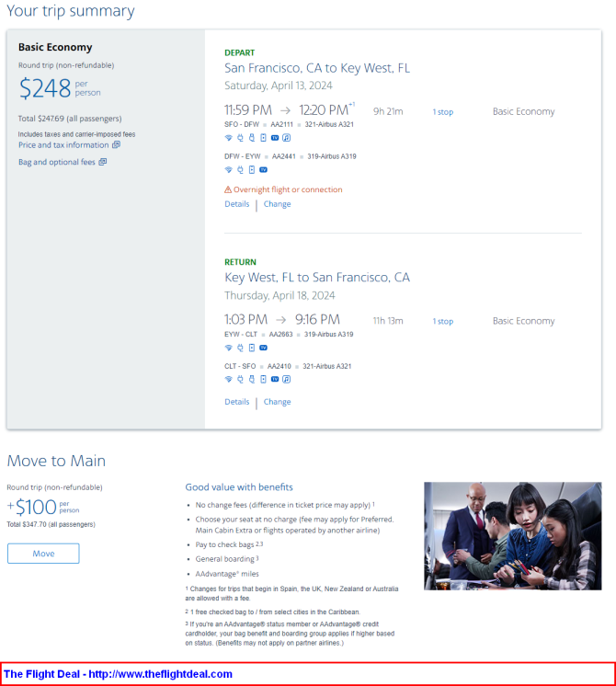Click Wi-Fi icon on SFO - DFW flight
This screenshot has width=616, height=686.
[x=228, y=138]
